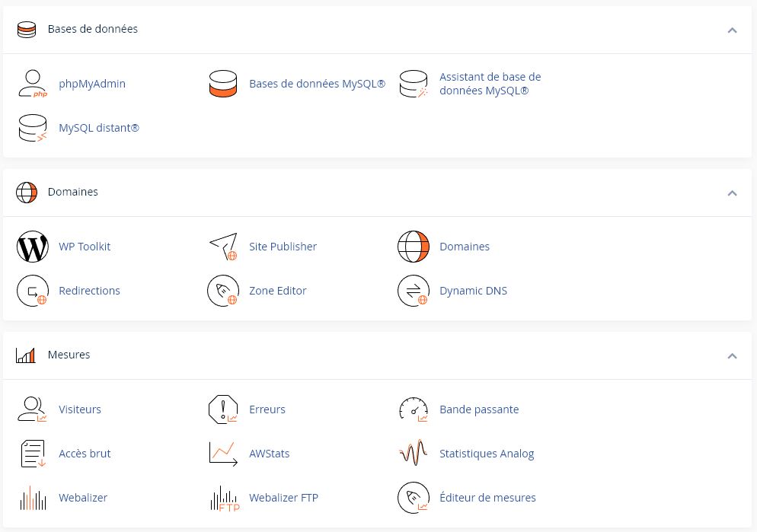The height and width of the screenshot is (532, 757).
Task: Open the Bases de données MySQL link
Action: point(317,84)
